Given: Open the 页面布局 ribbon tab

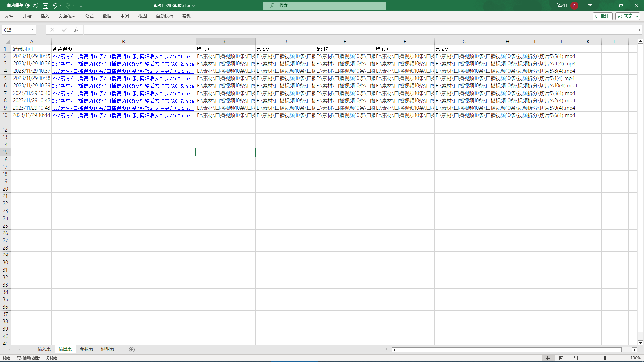Looking at the screenshot, I should pos(66,16).
